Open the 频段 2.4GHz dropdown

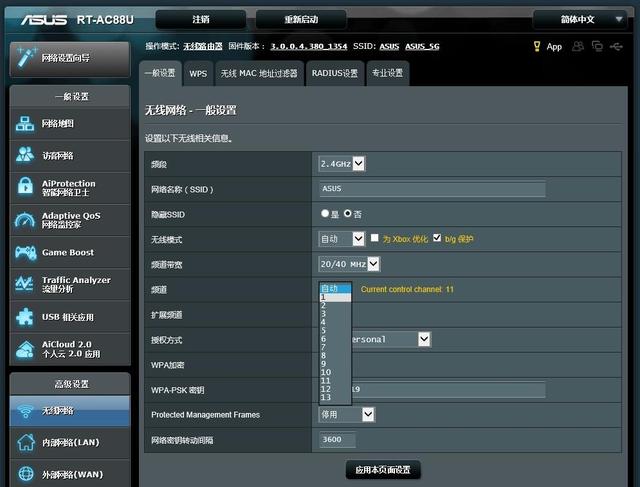pyautogui.click(x=341, y=163)
